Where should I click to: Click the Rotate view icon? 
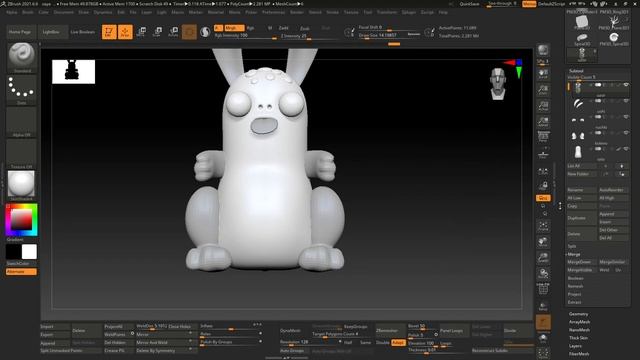(x=543, y=274)
